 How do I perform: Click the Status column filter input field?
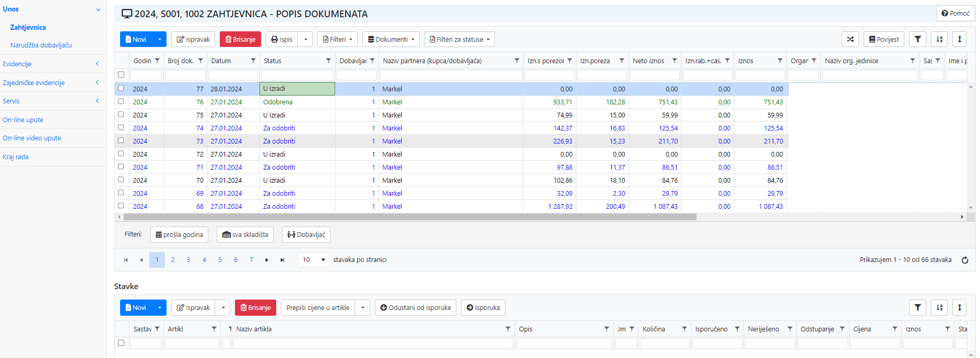click(297, 75)
